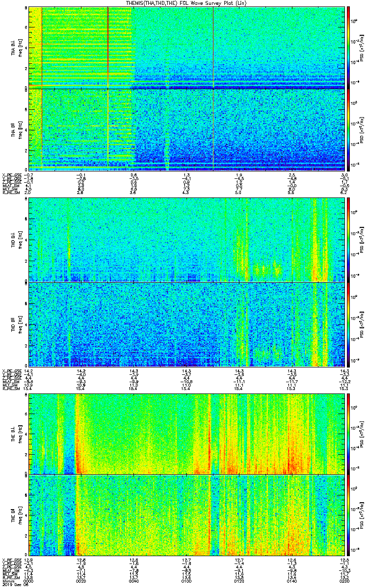368x588 pixels.
Task: Click the red spike near 0120 in THA B-parallel
Action: (x=213, y=129)
